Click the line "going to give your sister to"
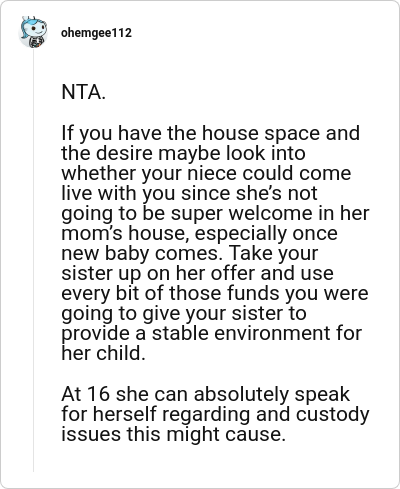This screenshot has width=400, height=489. [x=184, y=313]
